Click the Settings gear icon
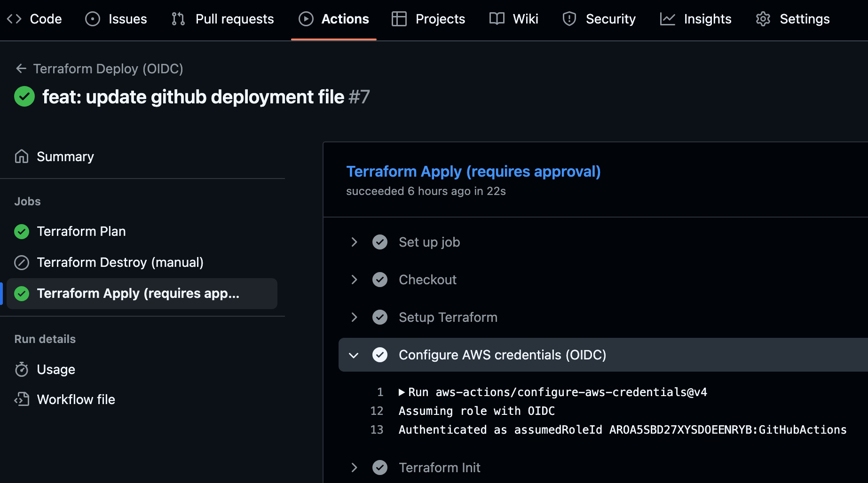868x483 pixels. 763,19
